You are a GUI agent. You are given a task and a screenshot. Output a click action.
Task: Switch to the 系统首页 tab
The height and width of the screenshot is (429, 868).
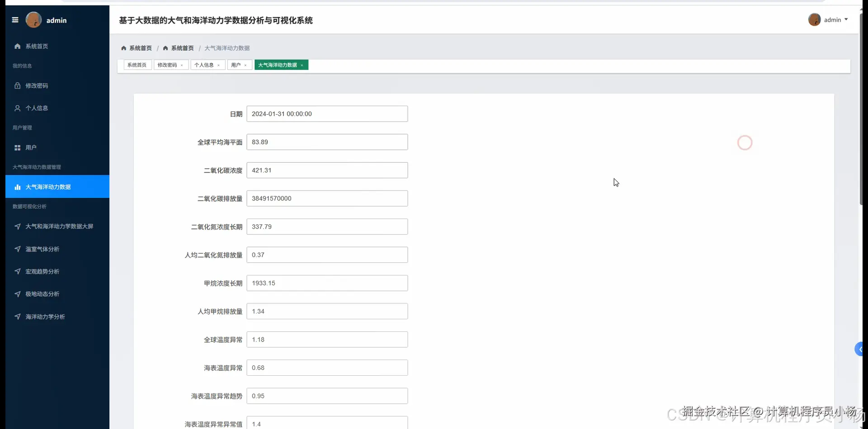pos(137,65)
